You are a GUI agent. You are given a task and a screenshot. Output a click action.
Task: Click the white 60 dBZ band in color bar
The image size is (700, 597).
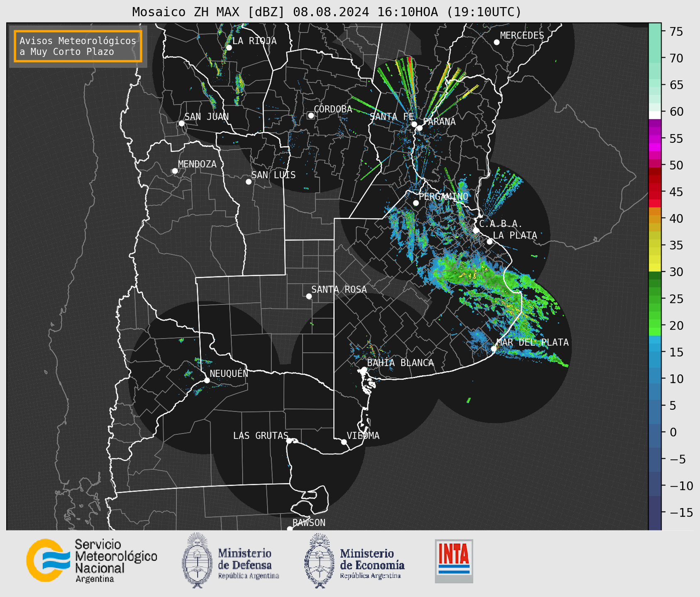click(x=655, y=115)
